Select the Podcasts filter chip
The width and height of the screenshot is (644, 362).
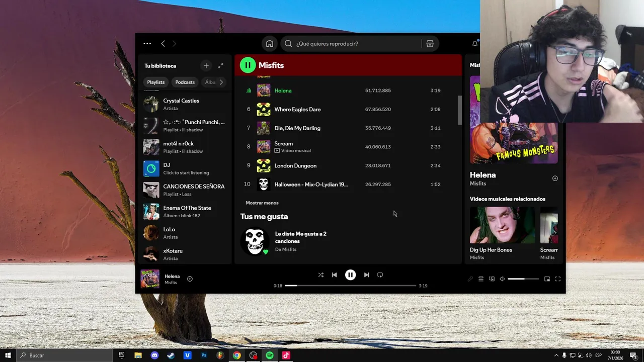[185, 82]
